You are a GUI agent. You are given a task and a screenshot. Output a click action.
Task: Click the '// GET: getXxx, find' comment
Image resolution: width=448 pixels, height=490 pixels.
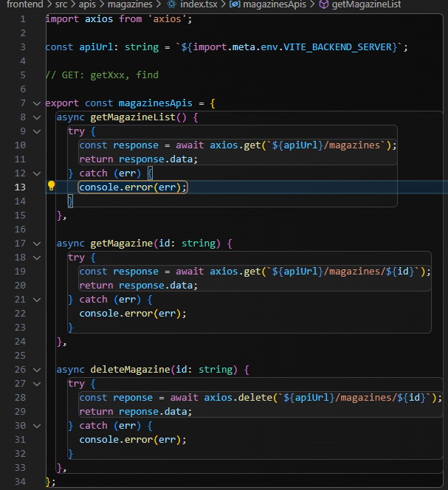pyautogui.click(x=102, y=75)
